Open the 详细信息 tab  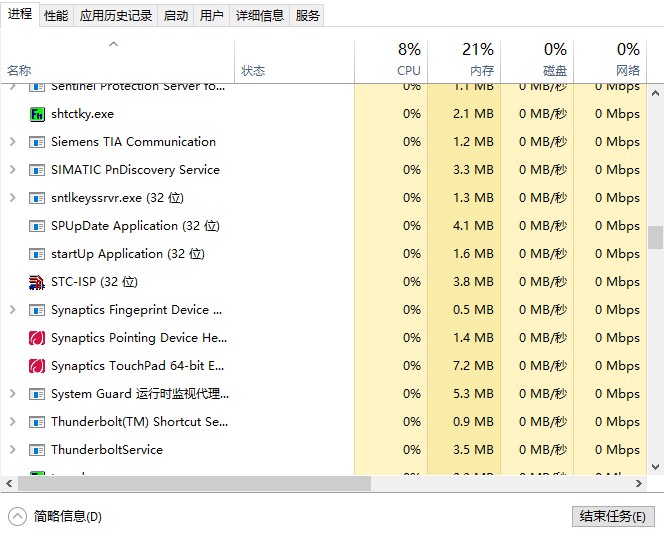(260, 15)
